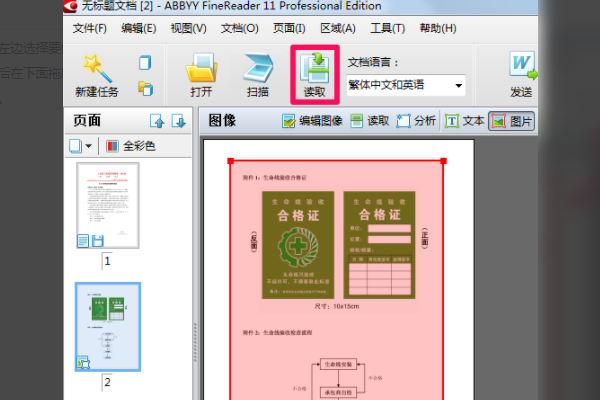
Task: Start scanning with the 扫描 button
Action: [x=258, y=75]
